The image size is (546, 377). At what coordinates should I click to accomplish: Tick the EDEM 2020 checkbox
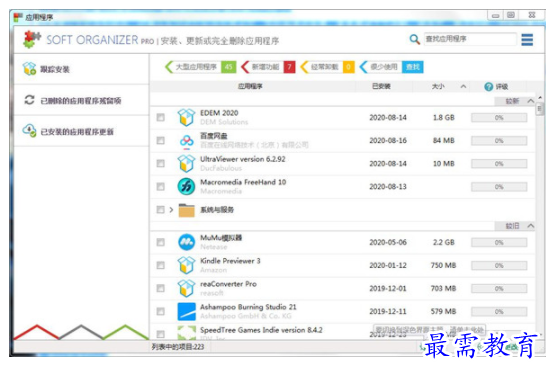click(x=161, y=117)
